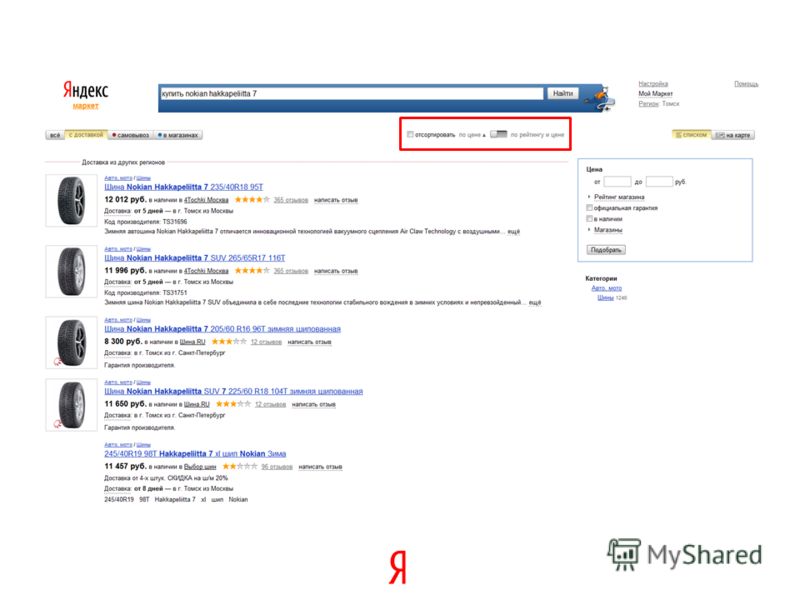Viewport: 800px width, 600px height.
Task: Open the в магазинах tab
Action: pyautogui.click(x=179, y=135)
